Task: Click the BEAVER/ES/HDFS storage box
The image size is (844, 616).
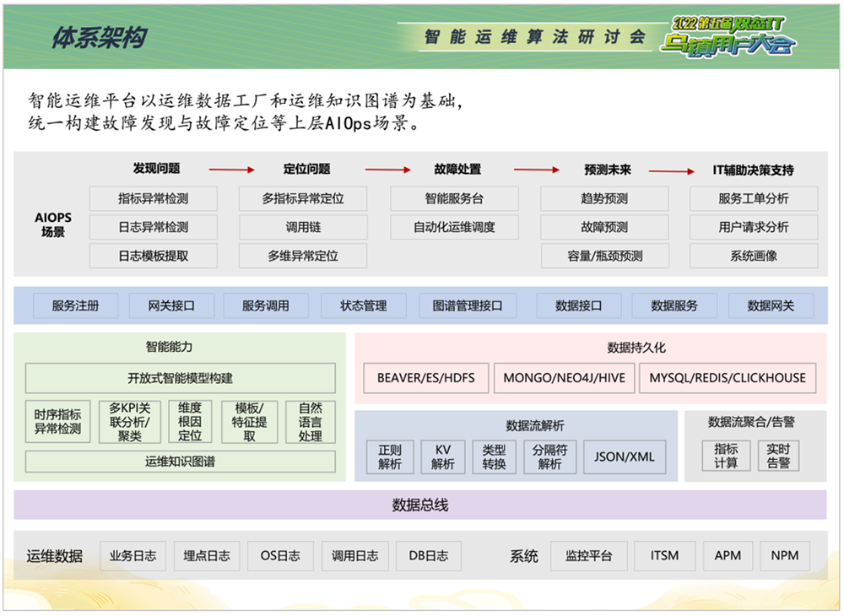Action: pos(425,378)
